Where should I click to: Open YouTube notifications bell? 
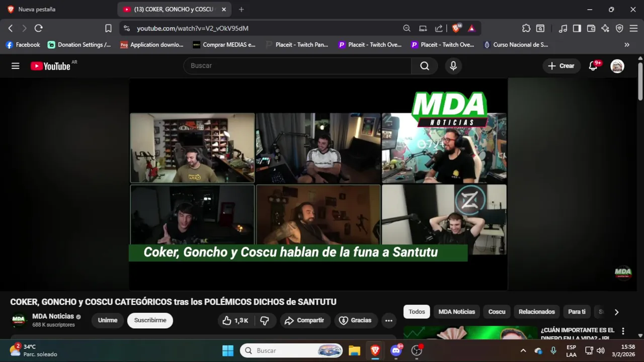click(x=593, y=66)
